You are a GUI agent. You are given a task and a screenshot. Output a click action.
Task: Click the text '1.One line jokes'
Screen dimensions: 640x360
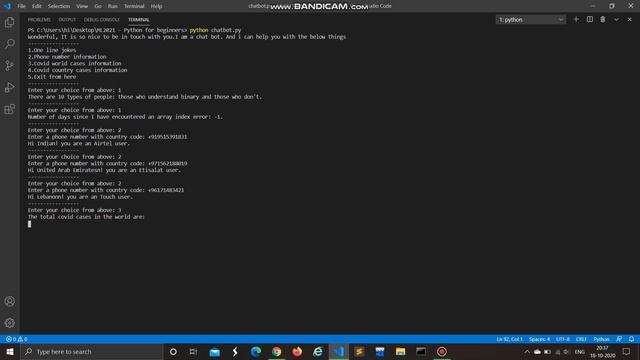click(52, 50)
